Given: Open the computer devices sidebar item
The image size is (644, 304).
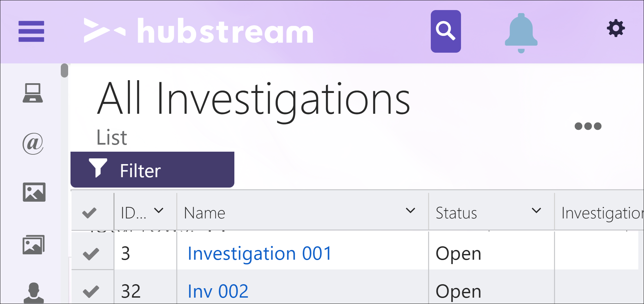Looking at the screenshot, I should pyautogui.click(x=33, y=93).
